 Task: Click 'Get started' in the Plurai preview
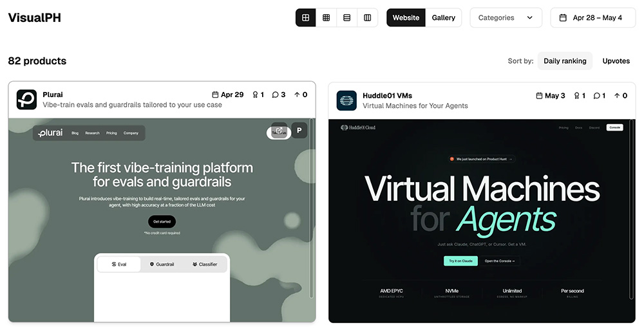pyautogui.click(x=162, y=221)
